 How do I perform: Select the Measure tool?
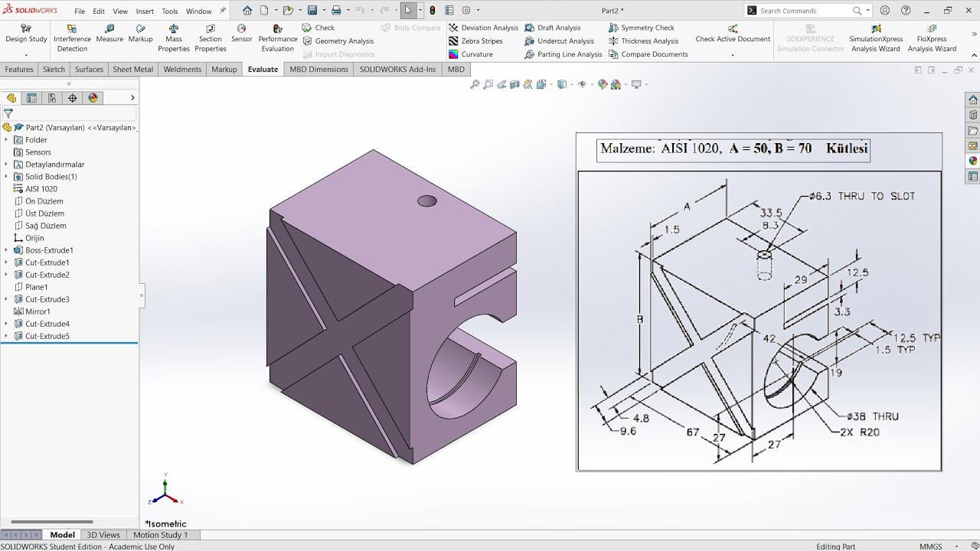point(109,34)
